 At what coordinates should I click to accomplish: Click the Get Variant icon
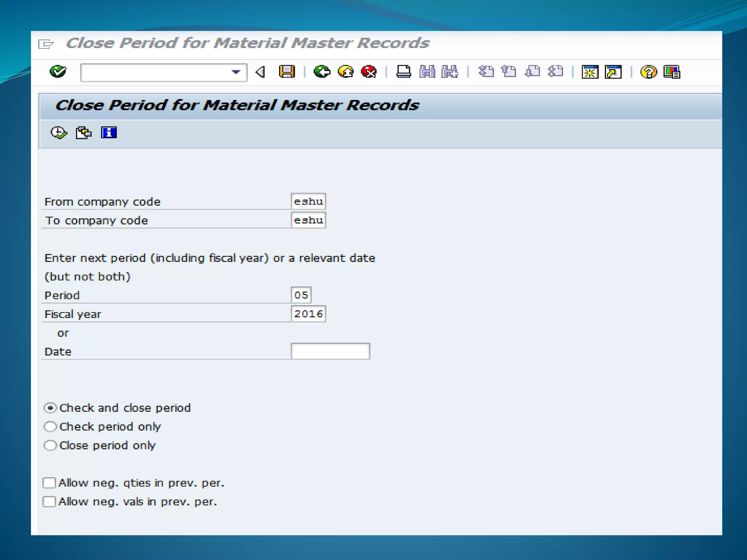point(84,133)
